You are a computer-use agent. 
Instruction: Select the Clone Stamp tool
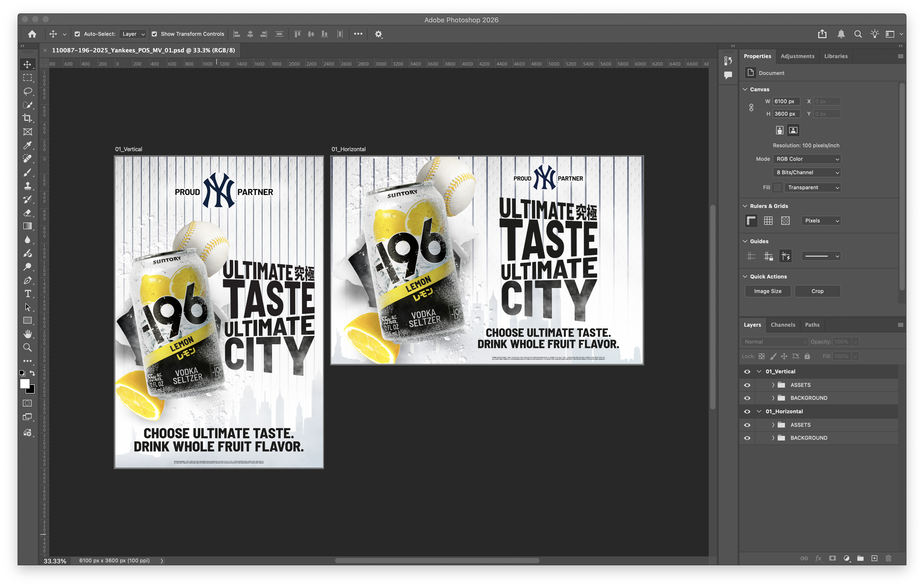(x=27, y=186)
